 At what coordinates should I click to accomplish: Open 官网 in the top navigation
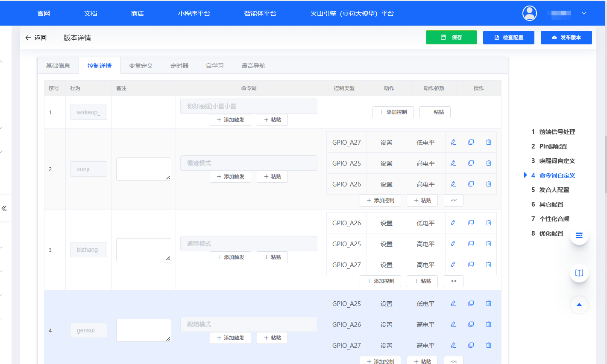pos(44,14)
